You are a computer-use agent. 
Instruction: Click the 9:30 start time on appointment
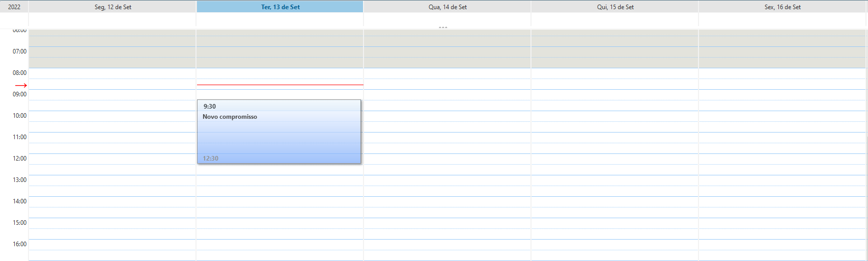click(x=210, y=107)
